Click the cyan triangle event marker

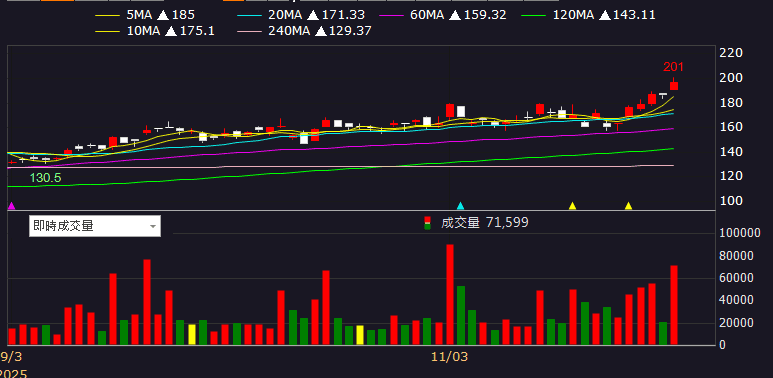coord(460,206)
